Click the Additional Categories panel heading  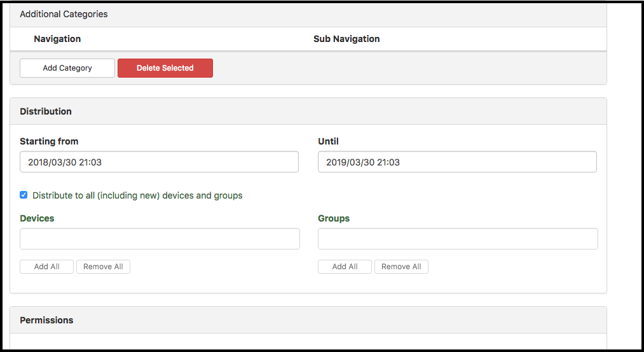(64, 14)
